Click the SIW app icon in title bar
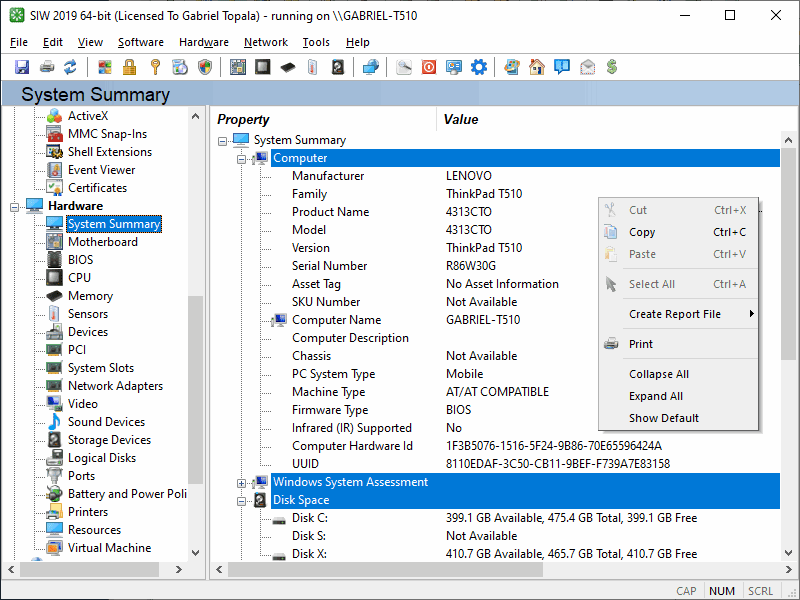Image resolution: width=800 pixels, height=600 pixels. (17, 15)
